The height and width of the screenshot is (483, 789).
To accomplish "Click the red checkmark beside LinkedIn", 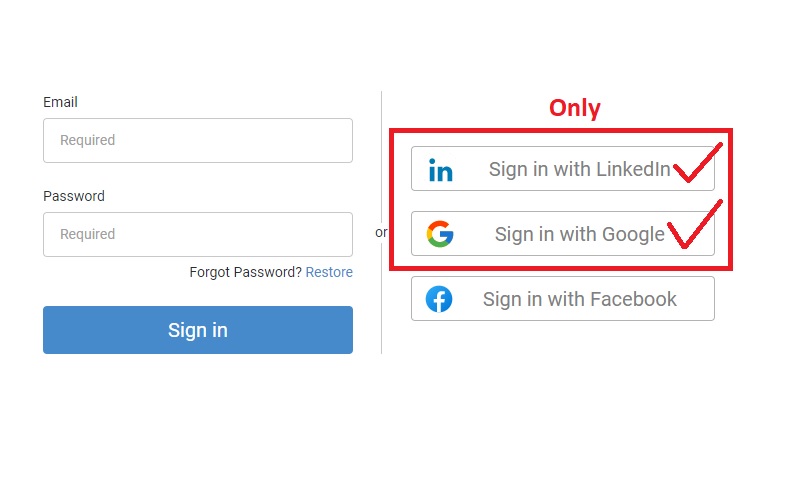I will click(697, 163).
